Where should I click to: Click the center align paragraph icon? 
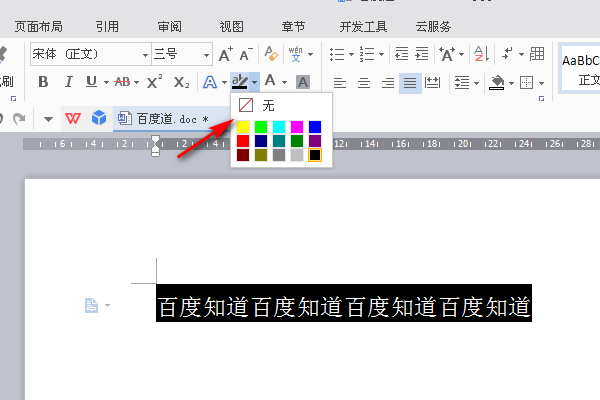click(364, 83)
